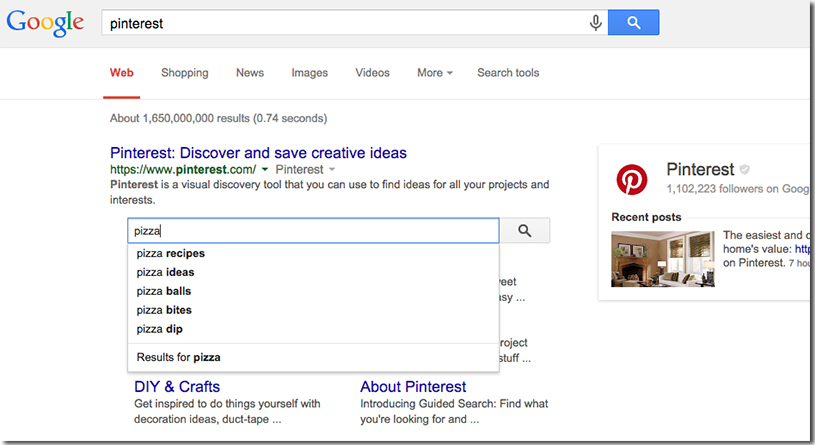Choose the 'pizza ideas' suggestion
This screenshot has width=815, height=445.
166,272
